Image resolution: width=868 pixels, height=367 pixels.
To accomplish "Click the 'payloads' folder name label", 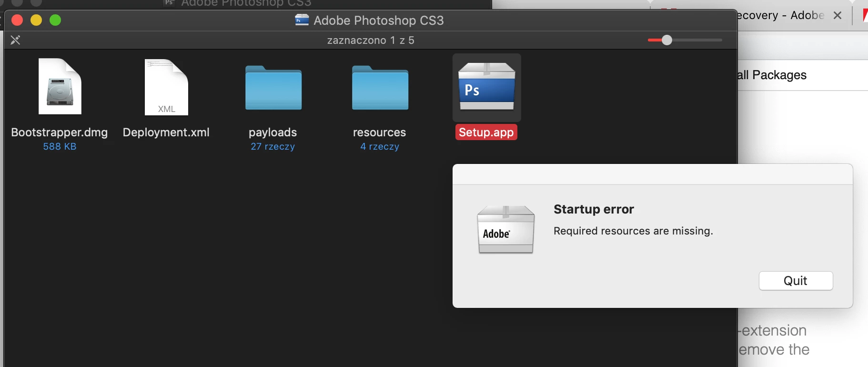I will coord(273,132).
